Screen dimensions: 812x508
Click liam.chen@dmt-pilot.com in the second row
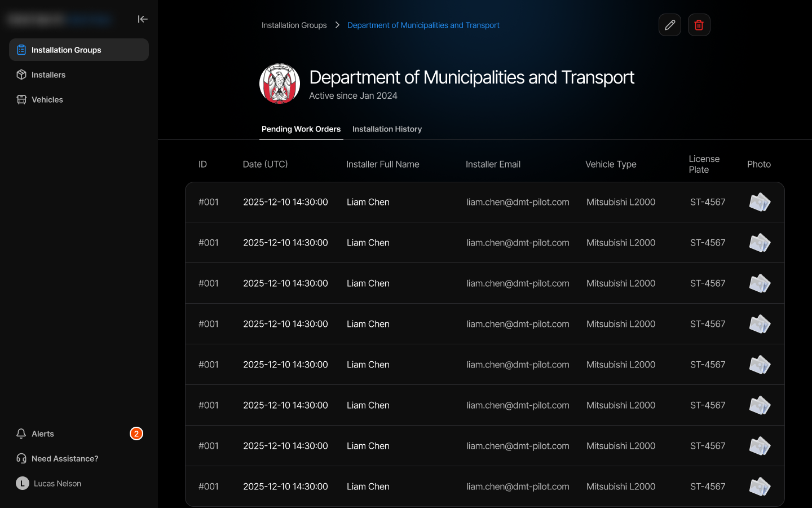coord(518,243)
